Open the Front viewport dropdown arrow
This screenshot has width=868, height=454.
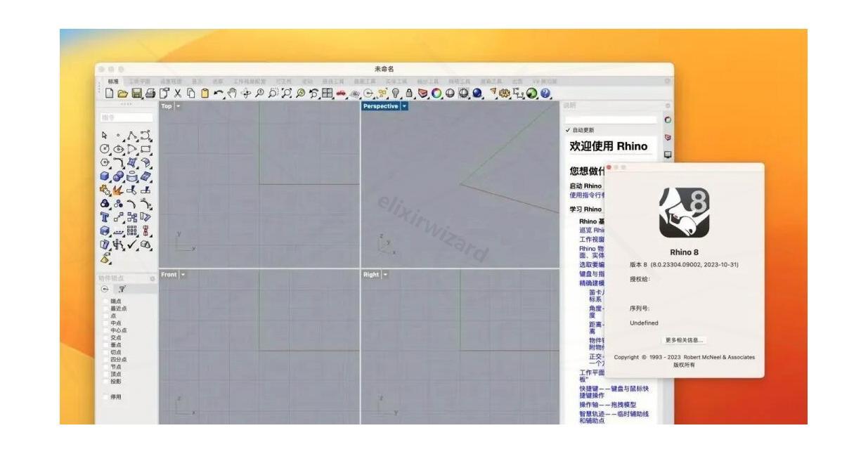[183, 274]
